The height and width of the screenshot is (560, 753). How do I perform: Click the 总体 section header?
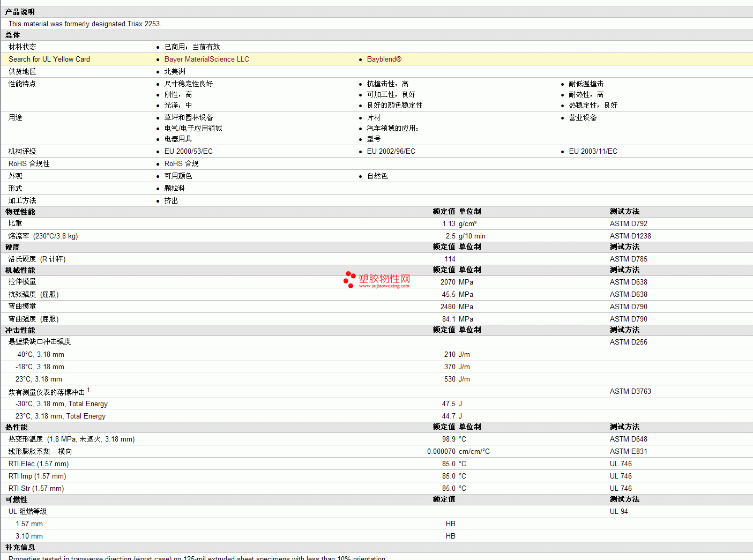tap(13, 35)
